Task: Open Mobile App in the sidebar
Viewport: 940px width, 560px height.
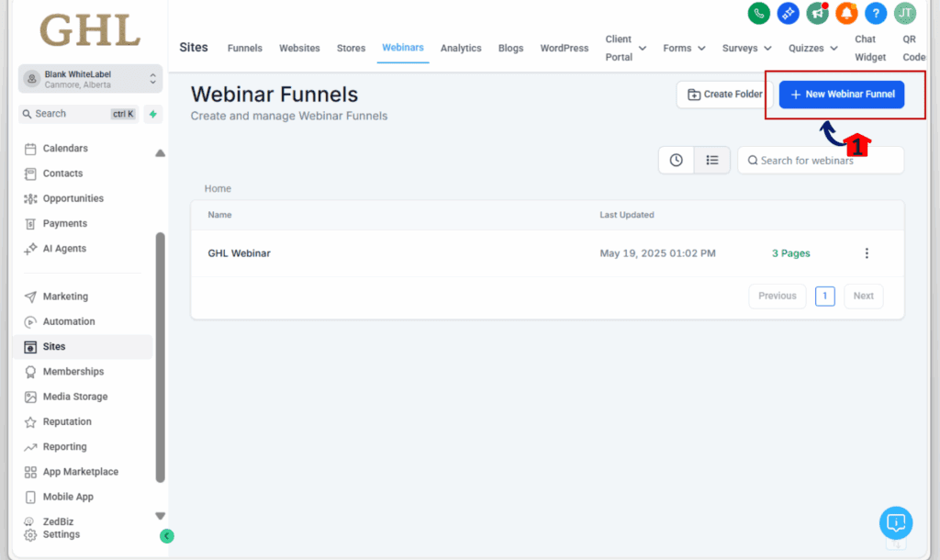Action: click(68, 497)
